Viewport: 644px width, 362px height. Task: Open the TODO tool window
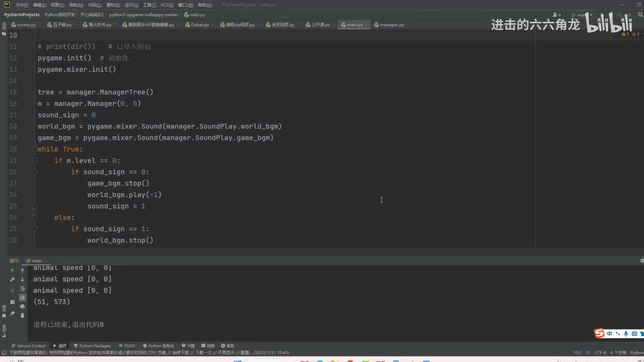[127, 346]
